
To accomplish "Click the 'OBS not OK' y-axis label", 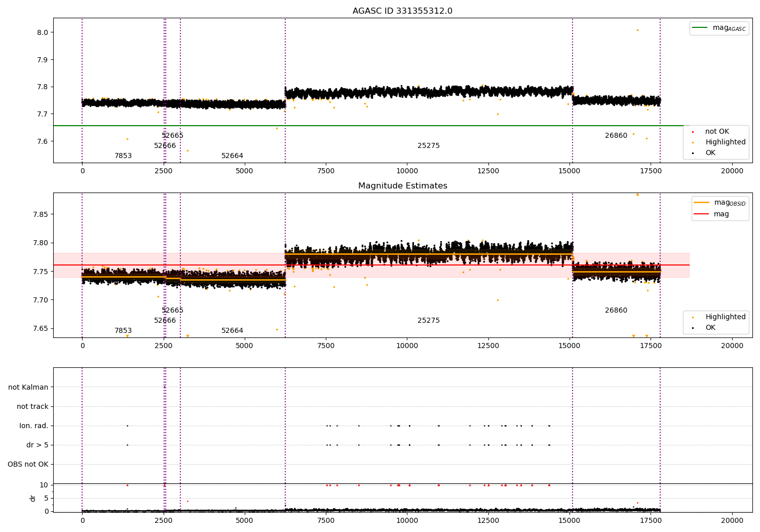I will 28,465.
